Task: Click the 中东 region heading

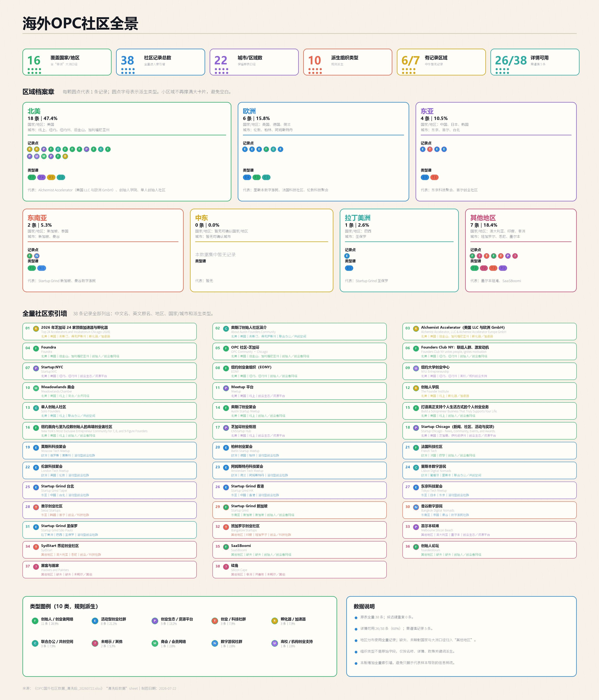Action: tap(201, 218)
